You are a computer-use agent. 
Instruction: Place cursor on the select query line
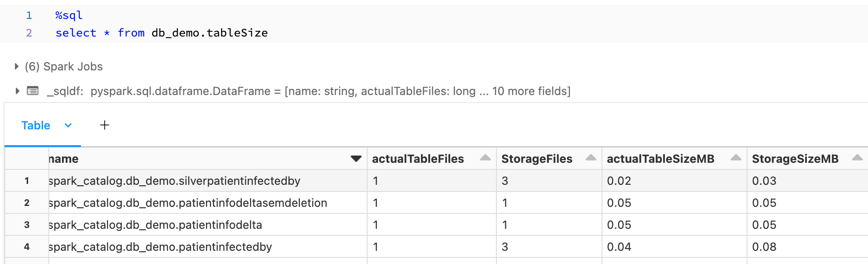161,33
